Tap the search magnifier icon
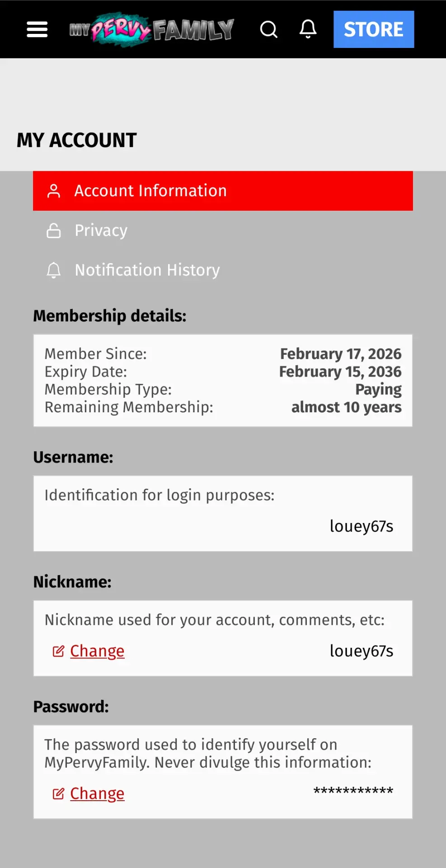 (x=269, y=29)
